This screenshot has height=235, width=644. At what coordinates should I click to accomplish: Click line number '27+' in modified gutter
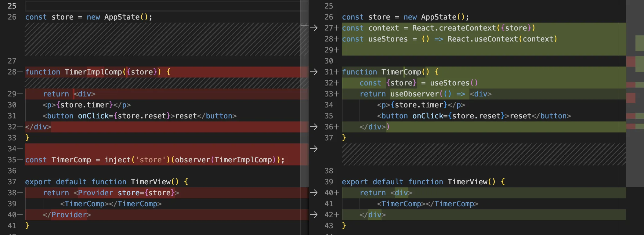click(x=332, y=28)
